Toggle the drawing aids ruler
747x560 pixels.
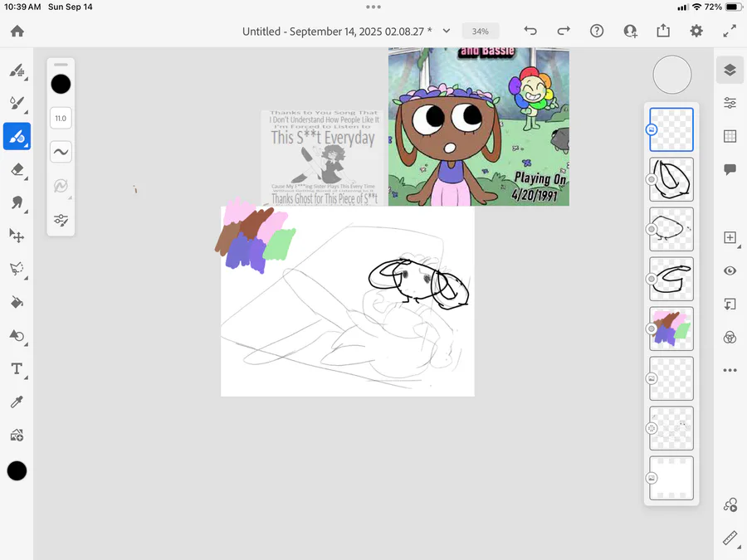[730, 538]
